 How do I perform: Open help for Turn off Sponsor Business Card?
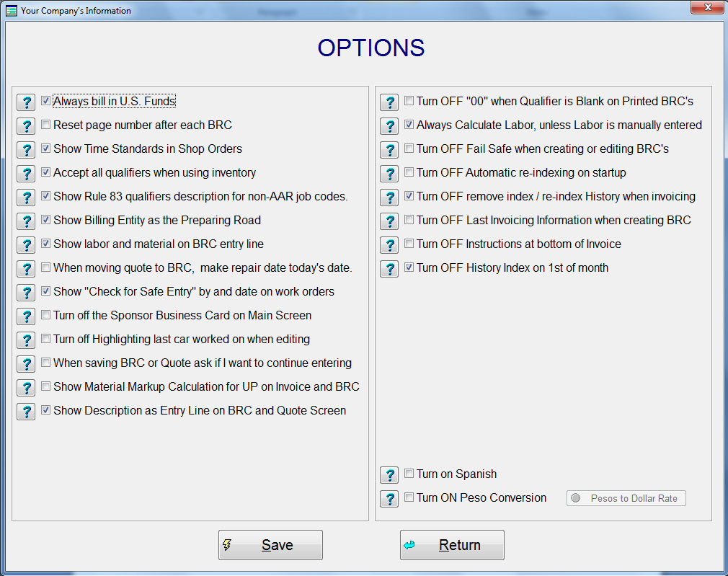(26, 316)
